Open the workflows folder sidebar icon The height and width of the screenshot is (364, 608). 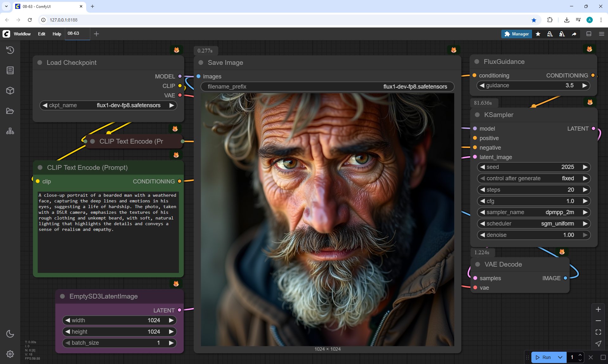pyautogui.click(x=10, y=111)
